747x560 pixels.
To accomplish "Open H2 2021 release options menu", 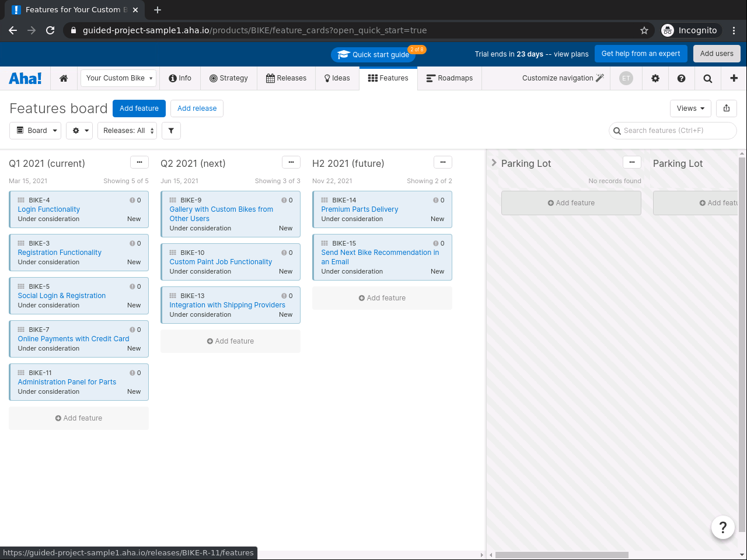I will click(443, 162).
